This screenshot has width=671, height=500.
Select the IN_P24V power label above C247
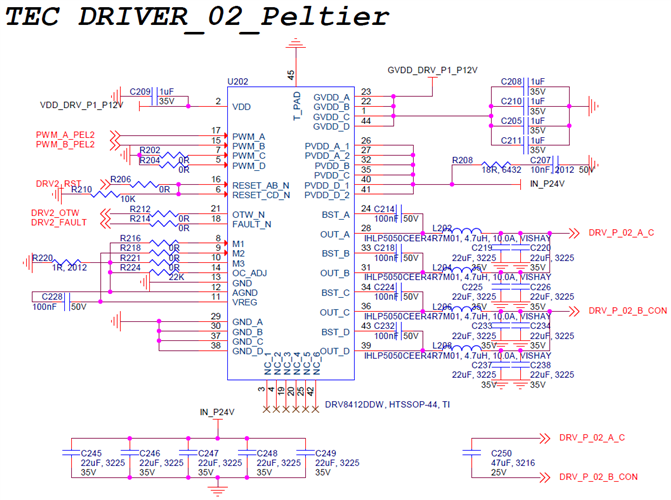pyautogui.click(x=217, y=412)
